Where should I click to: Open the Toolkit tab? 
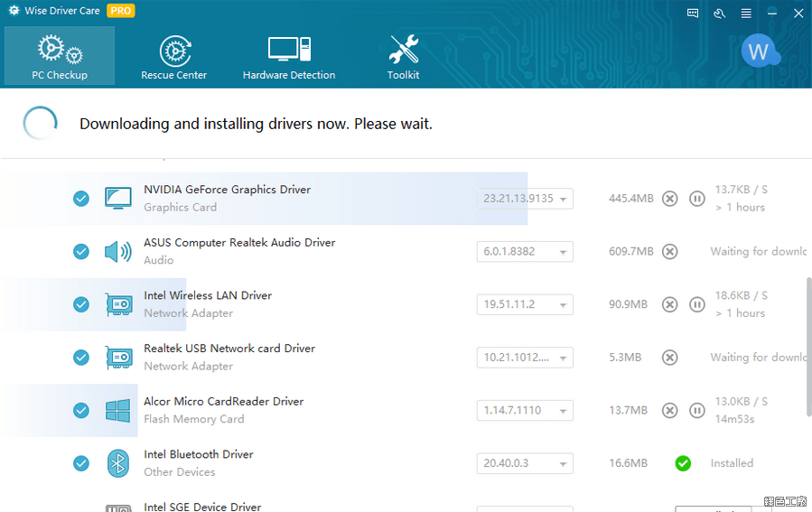pyautogui.click(x=404, y=56)
